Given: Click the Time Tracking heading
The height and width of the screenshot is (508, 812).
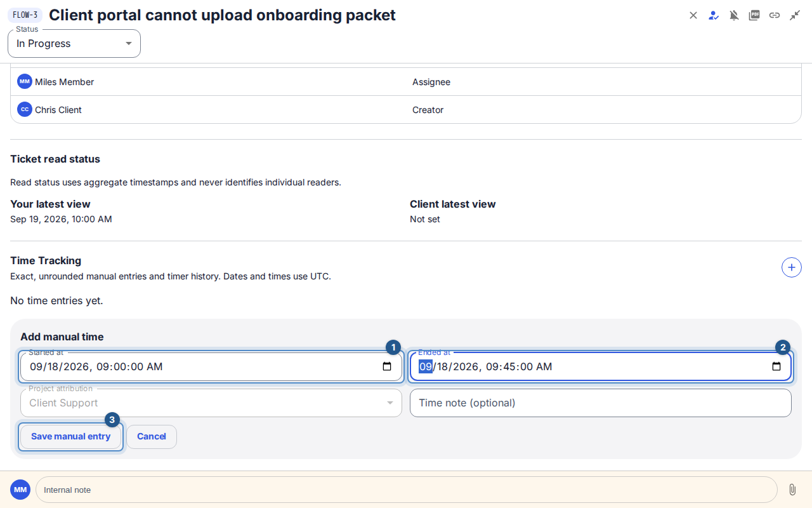Looking at the screenshot, I should [46, 260].
